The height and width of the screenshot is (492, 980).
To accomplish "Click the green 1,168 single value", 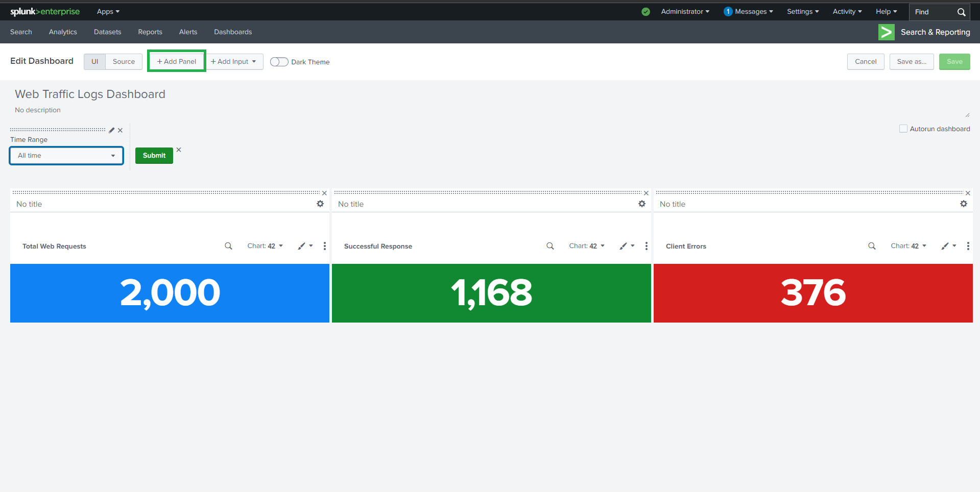I will [x=491, y=293].
